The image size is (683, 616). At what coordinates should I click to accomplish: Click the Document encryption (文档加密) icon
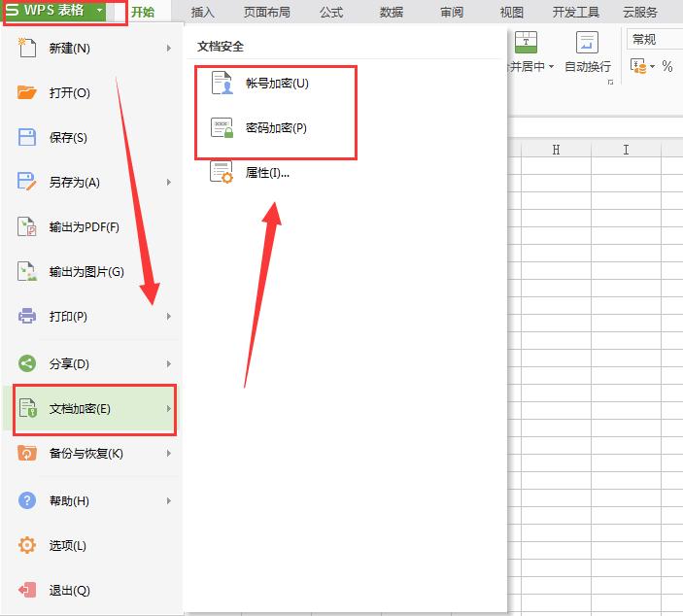(28, 408)
